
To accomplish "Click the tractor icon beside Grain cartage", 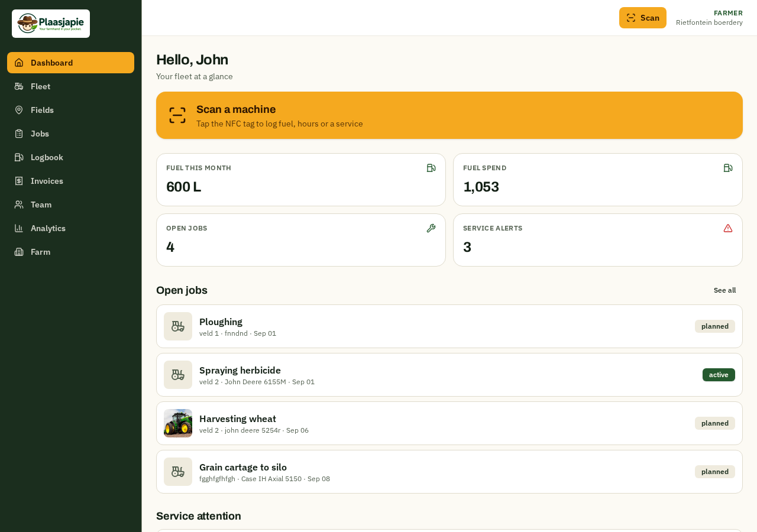I will click(178, 472).
